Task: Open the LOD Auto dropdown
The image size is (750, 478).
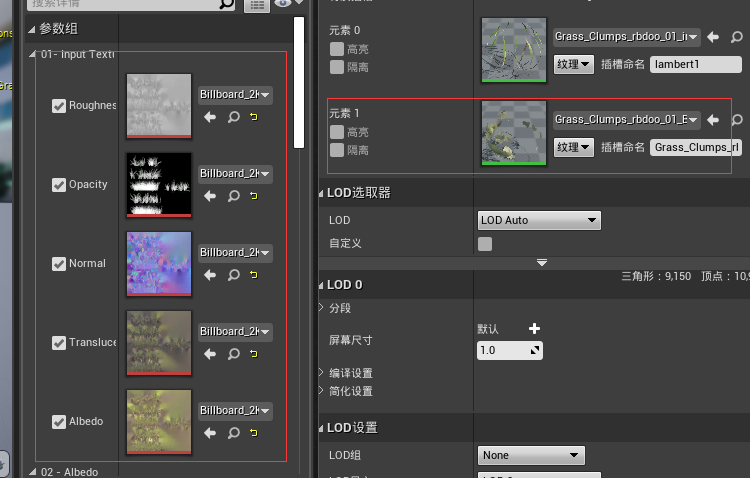Action: point(539,220)
